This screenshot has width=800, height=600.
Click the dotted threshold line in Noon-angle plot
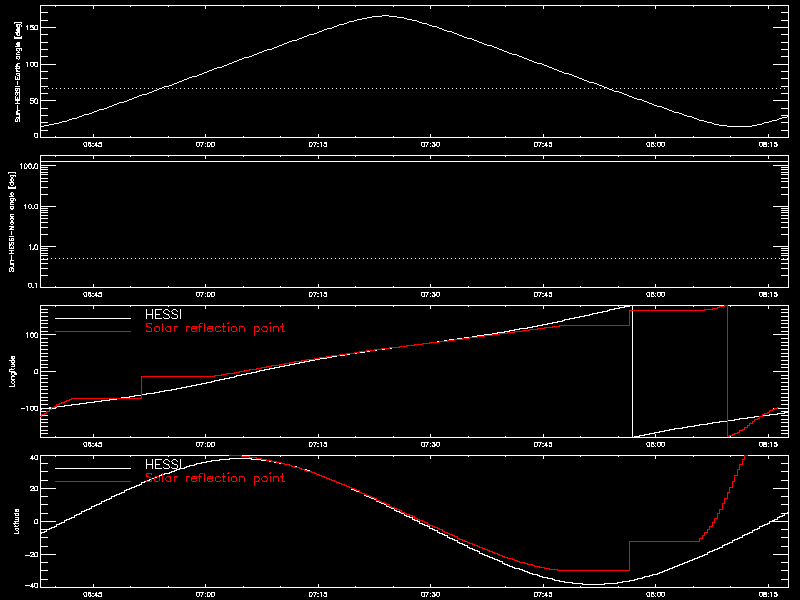[x=414, y=259]
